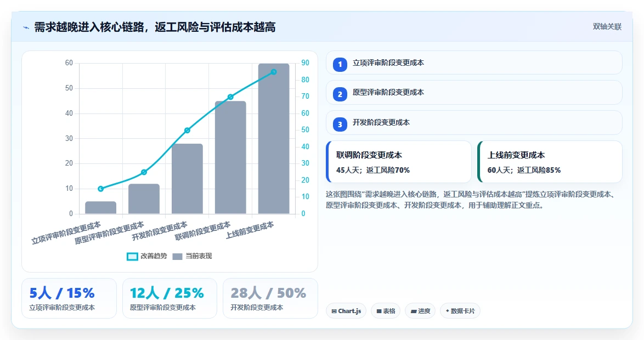
Task: Click the trend line point at 50
Action: coord(187,131)
